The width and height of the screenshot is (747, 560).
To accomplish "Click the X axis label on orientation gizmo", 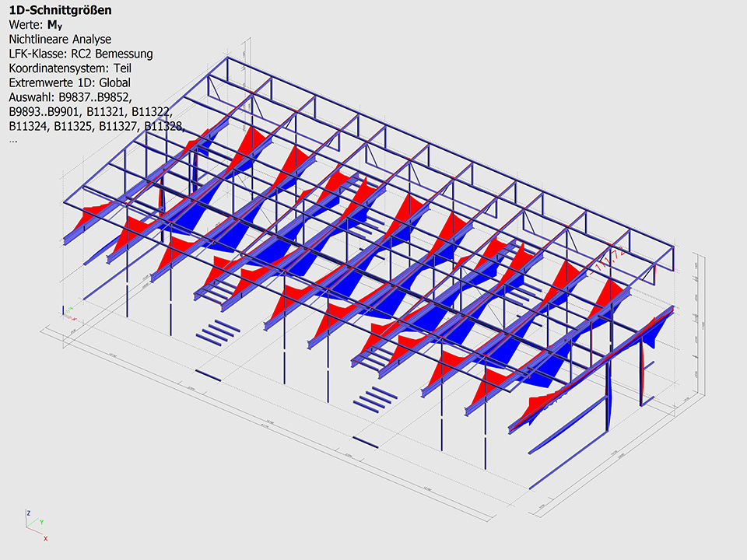I will point(45,538).
